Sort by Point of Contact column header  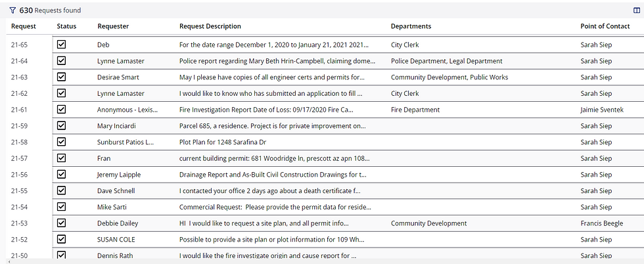tap(605, 26)
